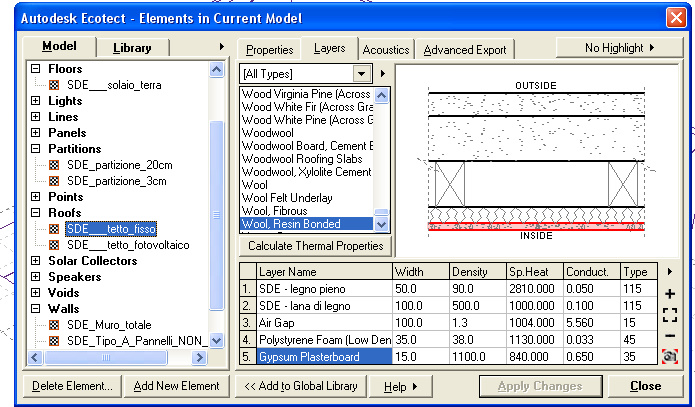Click the SDE___solaio_terra material icon
695x407 pixels.
point(54,85)
